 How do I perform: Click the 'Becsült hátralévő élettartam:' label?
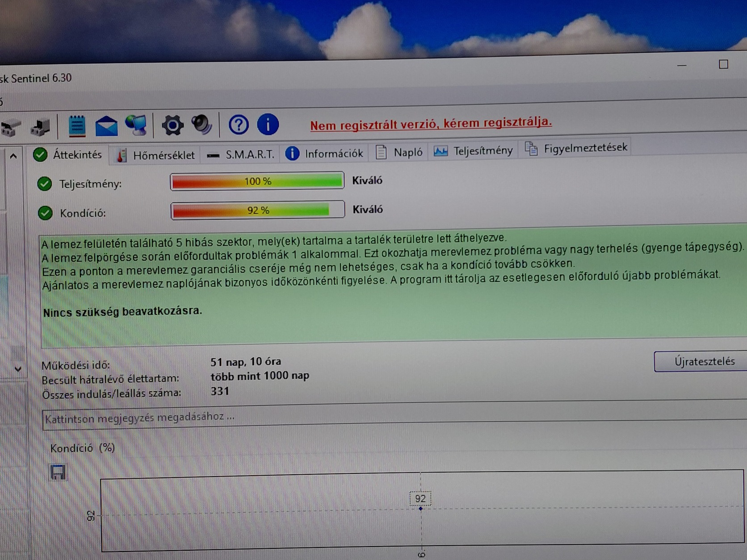(110, 379)
